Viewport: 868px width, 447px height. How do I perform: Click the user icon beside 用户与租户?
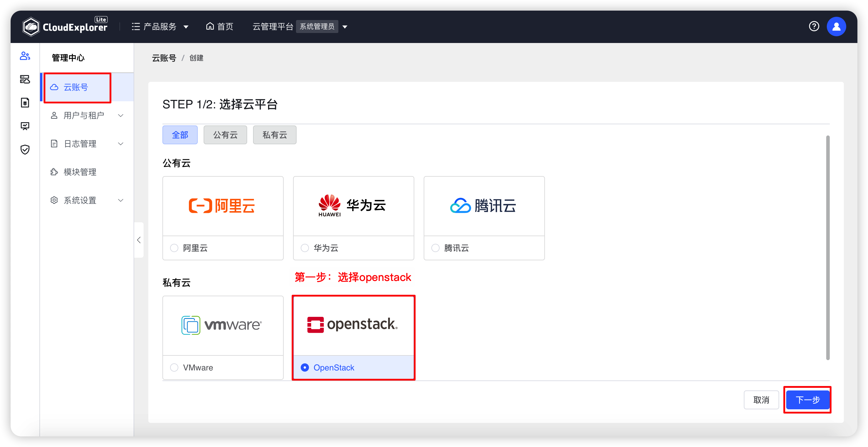pyautogui.click(x=54, y=116)
